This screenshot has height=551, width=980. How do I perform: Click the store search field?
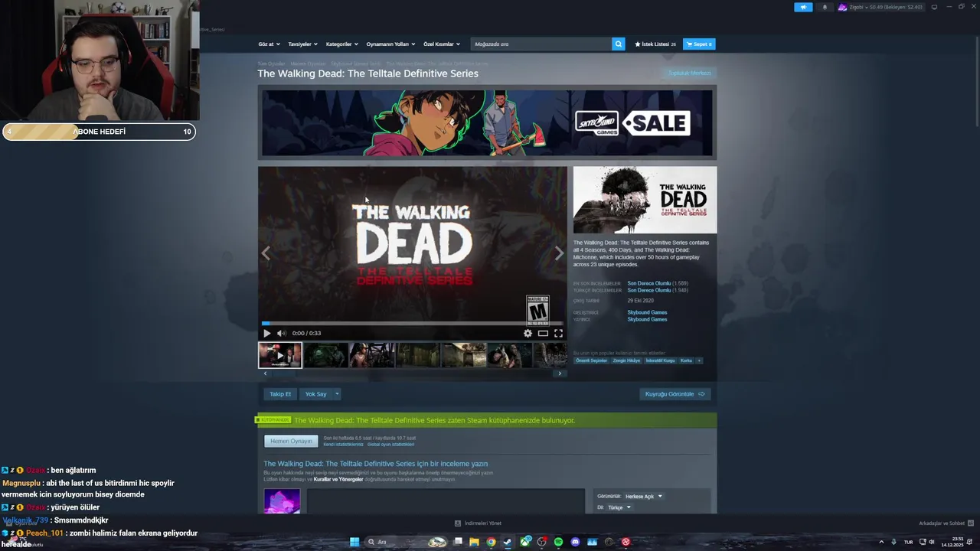[541, 44]
